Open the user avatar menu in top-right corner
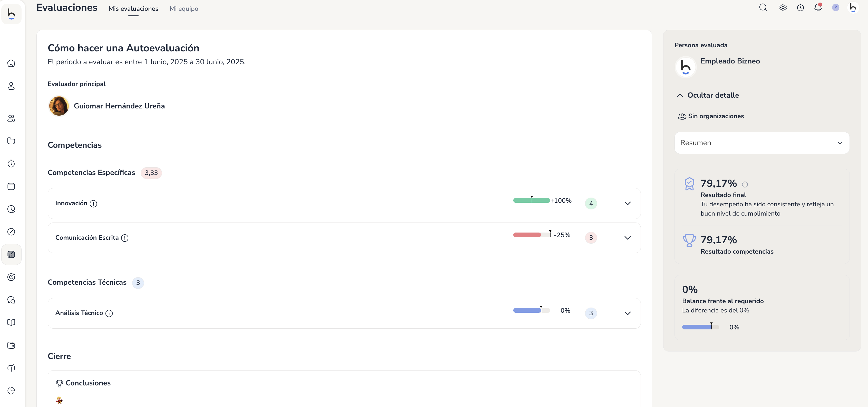The image size is (868, 407). (x=853, y=7)
